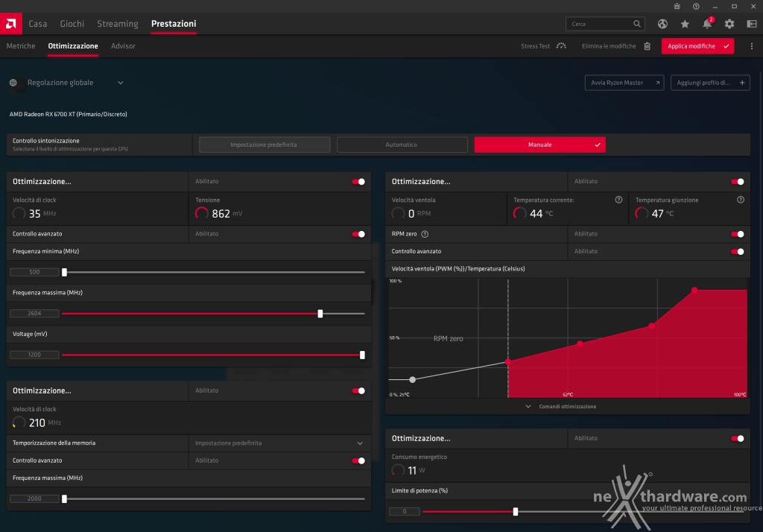
Task: Click the plus icon on Aggiungi profilo
Action: click(742, 83)
